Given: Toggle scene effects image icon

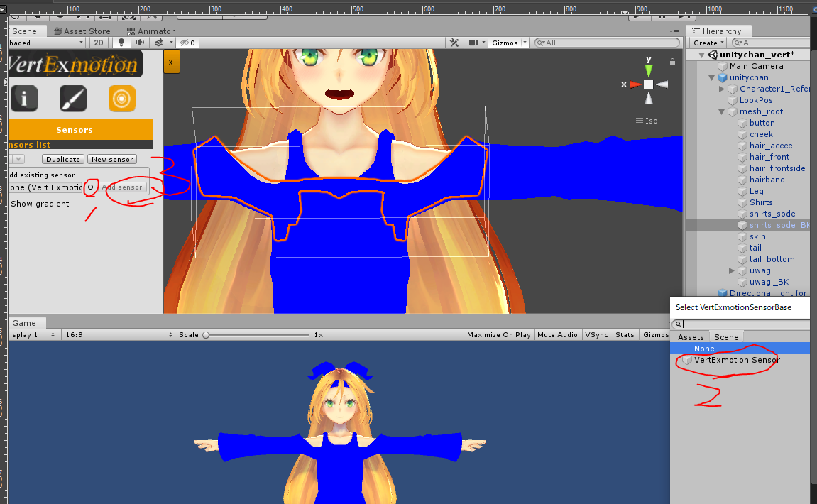Looking at the screenshot, I should (159, 43).
